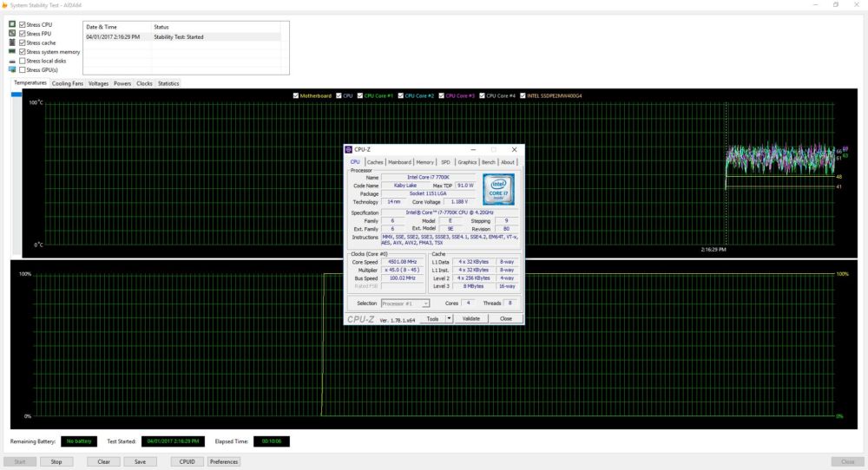Click the Stop button
Screen dimensions: 868x470
56,461
